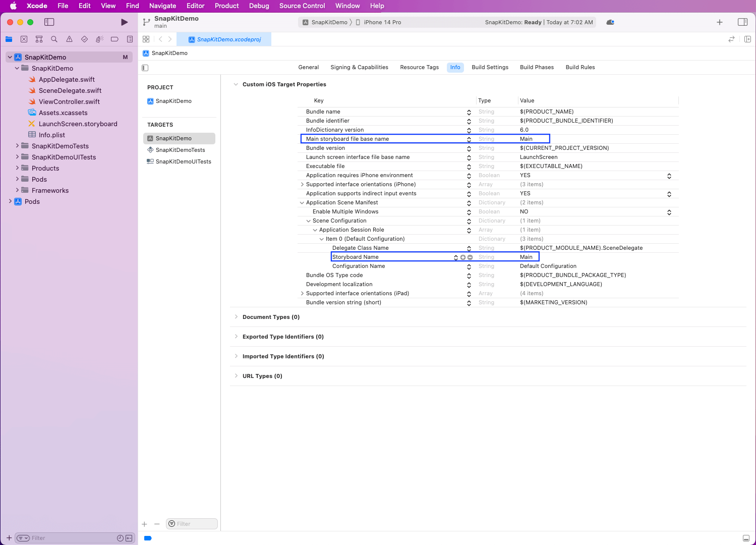The width and height of the screenshot is (756, 545).
Task: Open the Source Control navigator icon
Action: click(24, 39)
